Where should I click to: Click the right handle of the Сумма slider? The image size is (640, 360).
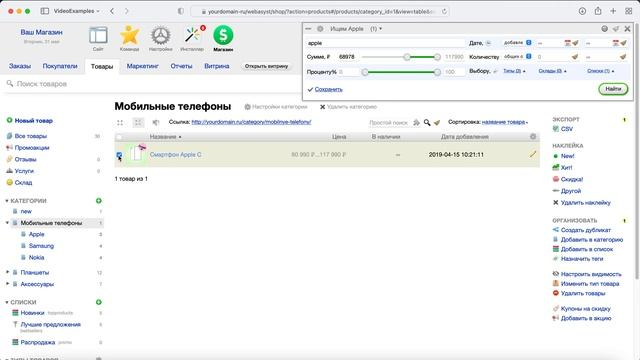437,57
